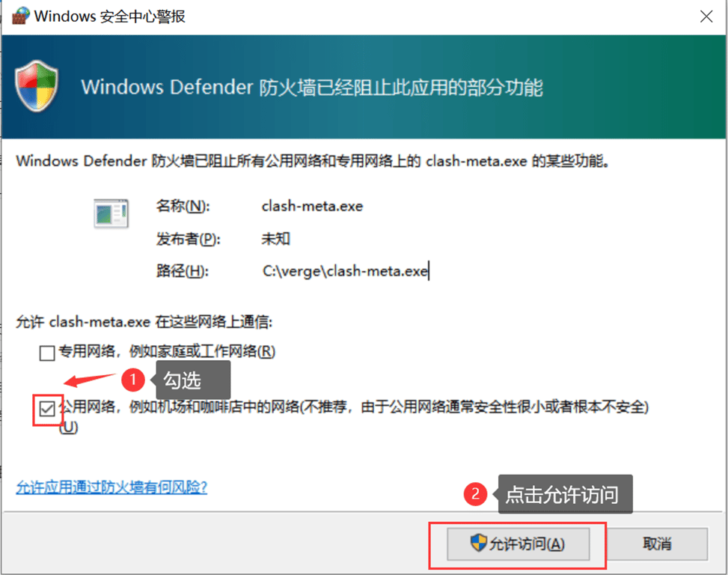Uncheck the 公用网络 public network checkbox
This screenshot has width=728, height=575.
point(47,409)
